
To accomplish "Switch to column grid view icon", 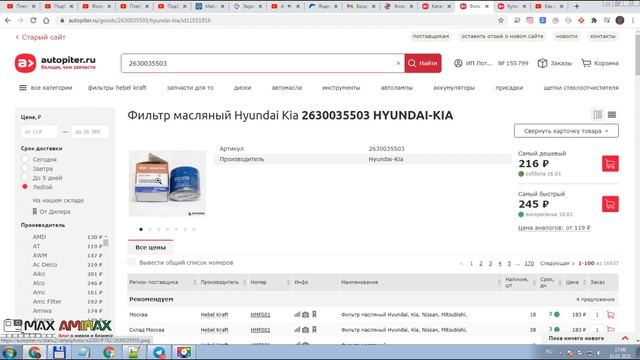I will (x=598, y=115).
